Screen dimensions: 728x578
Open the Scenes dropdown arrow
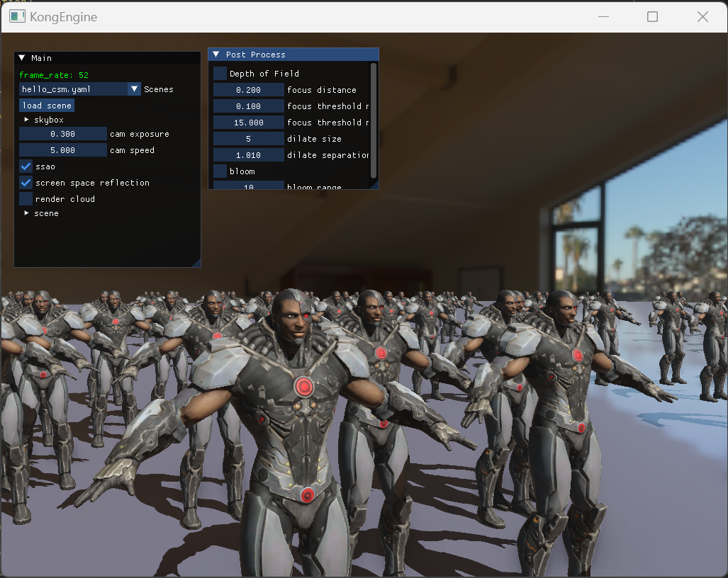(134, 89)
